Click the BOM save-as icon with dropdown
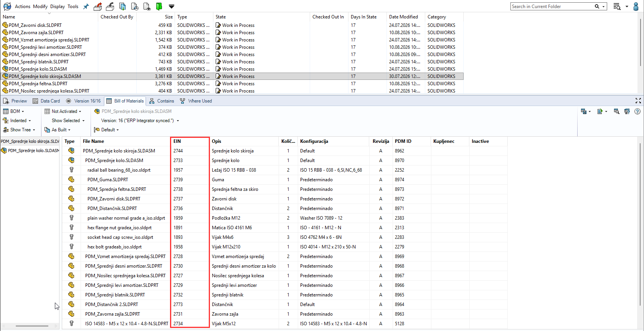 (x=586, y=111)
